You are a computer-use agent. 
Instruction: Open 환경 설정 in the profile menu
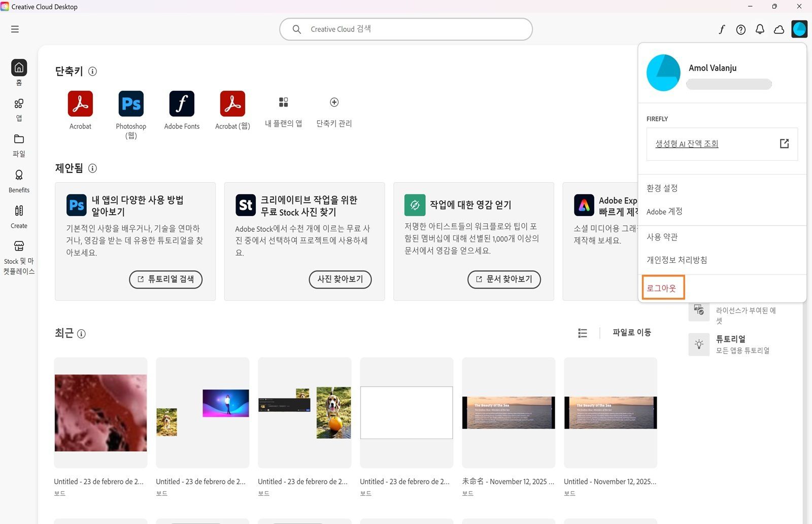point(661,188)
